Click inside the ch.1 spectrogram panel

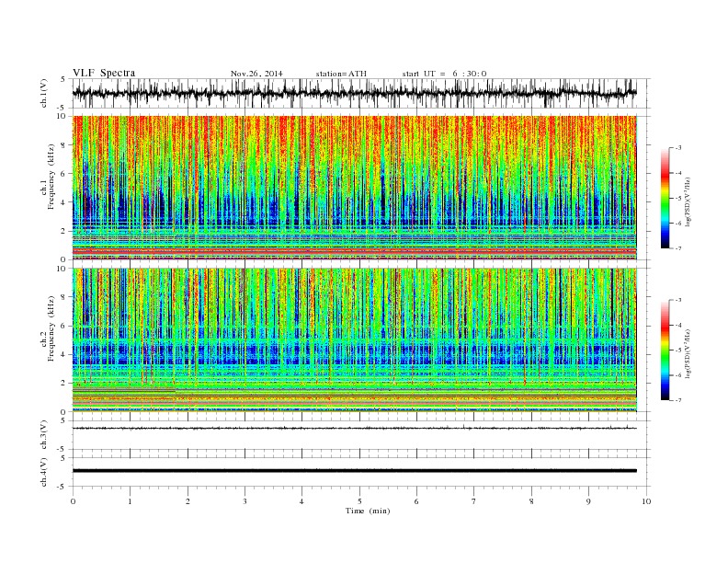click(354, 188)
